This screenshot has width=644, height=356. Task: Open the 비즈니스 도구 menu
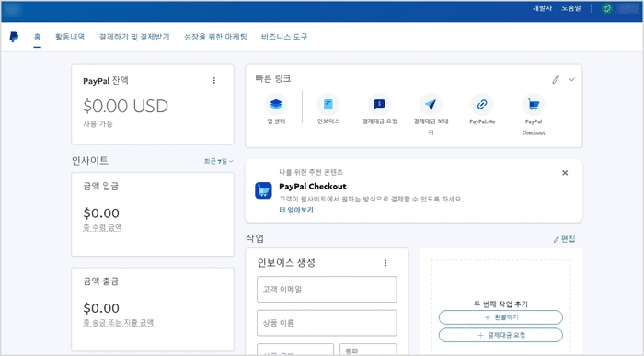click(x=284, y=37)
